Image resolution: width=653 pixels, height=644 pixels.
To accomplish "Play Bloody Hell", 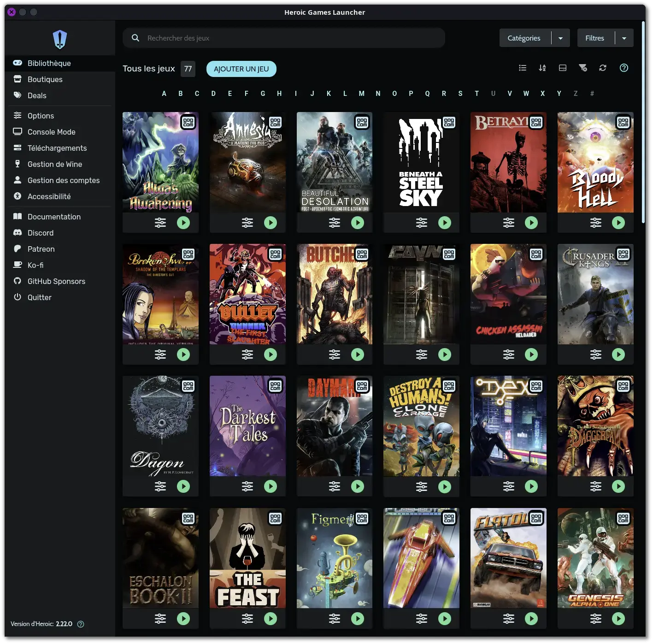I will coord(618,223).
